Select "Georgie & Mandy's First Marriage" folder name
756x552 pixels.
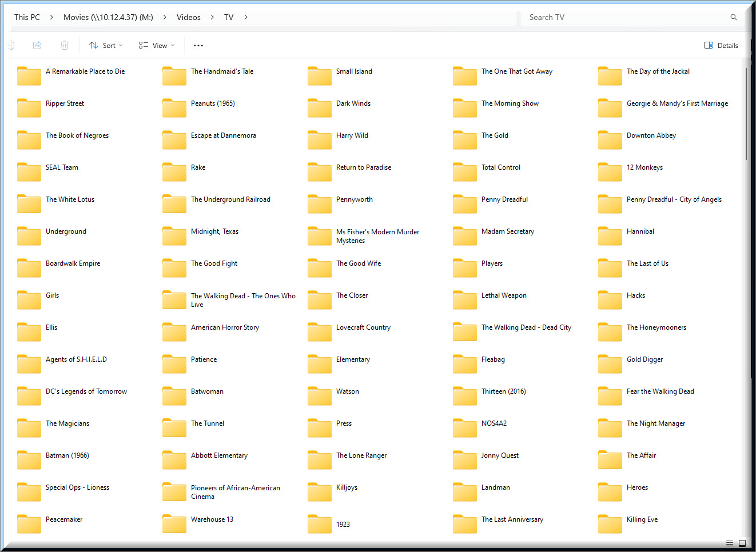678,103
